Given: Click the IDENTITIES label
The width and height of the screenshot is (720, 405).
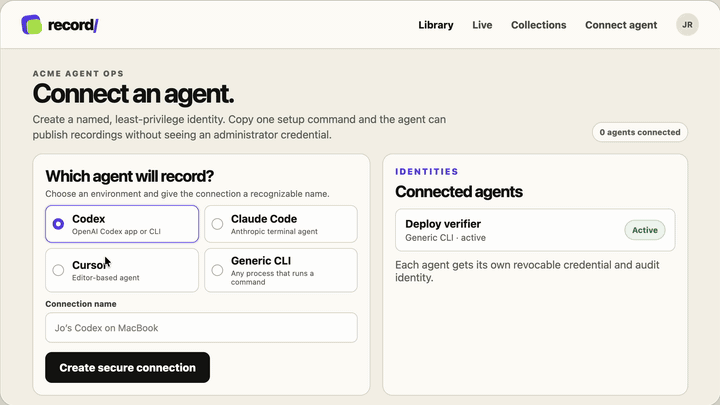Looking at the screenshot, I should [x=427, y=172].
